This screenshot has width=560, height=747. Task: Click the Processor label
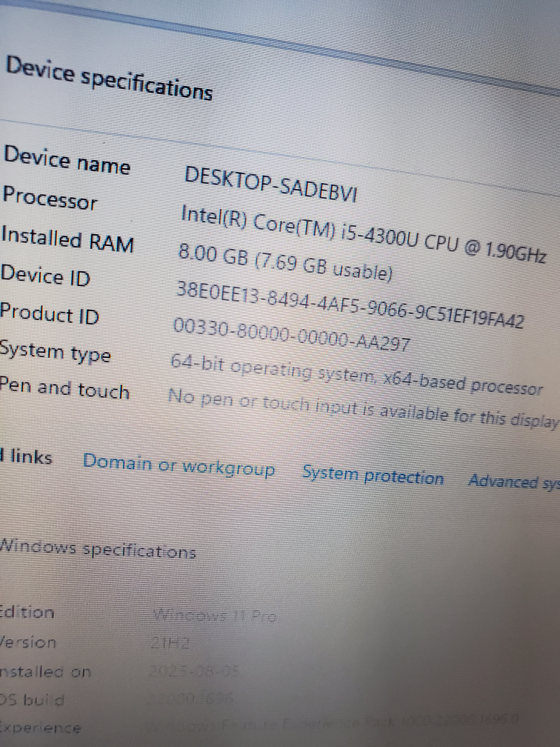pos(50,199)
